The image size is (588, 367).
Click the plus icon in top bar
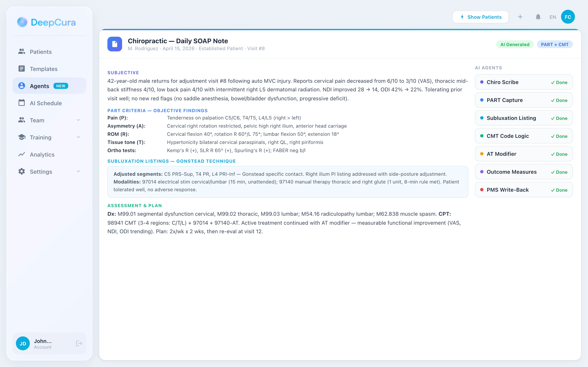pyautogui.click(x=520, y=17)
